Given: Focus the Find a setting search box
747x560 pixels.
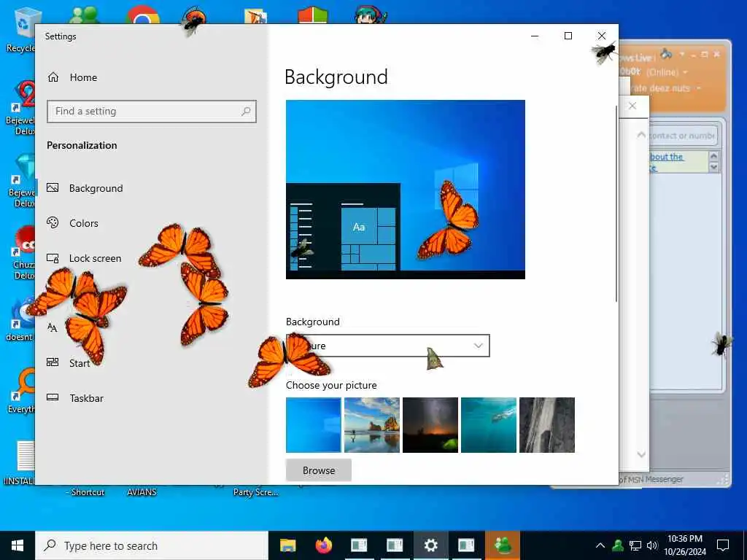Looking at the screenshot, I should click(x=152, y=112).
